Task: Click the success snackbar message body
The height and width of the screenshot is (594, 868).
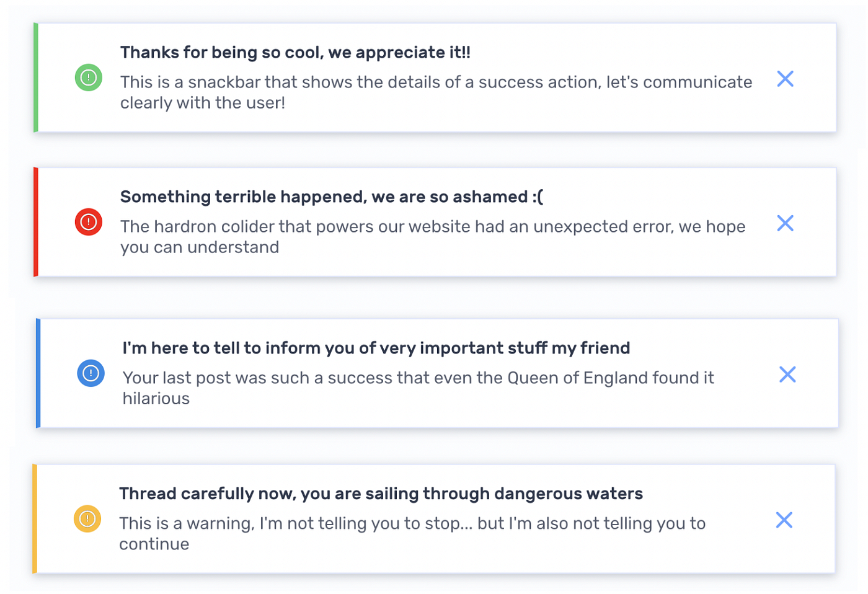Action: [436, 92]
